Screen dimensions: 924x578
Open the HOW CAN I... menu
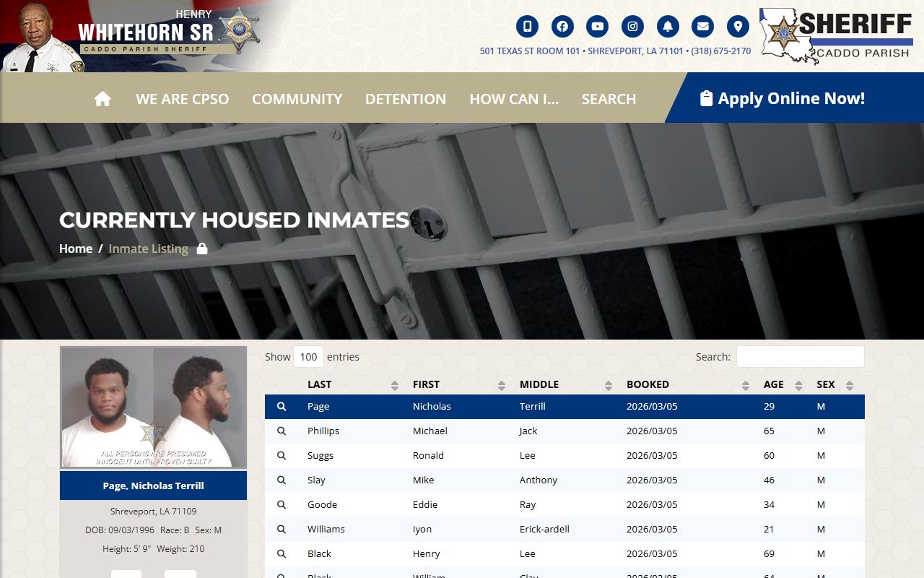(514, 99)
